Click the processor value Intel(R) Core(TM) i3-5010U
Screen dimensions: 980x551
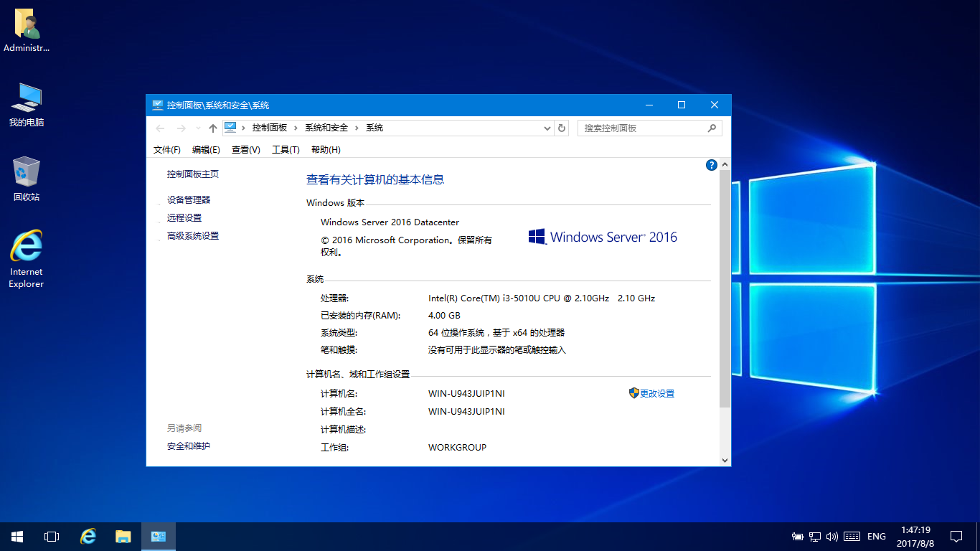point(542,298)
